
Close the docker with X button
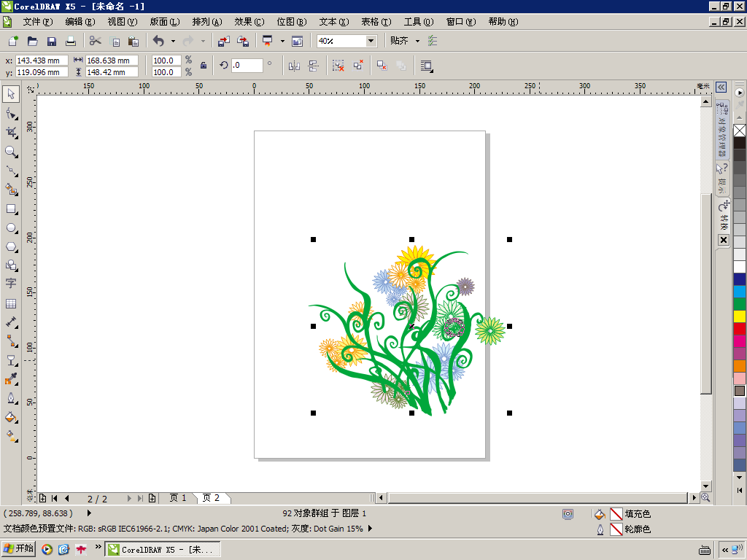pos(723,240)
